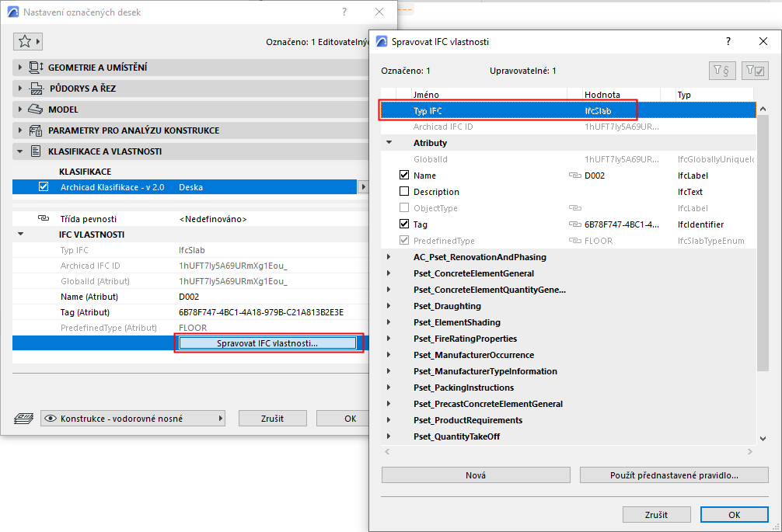Viewport: 782px width, 532px height.
Task: Check the Description attribute checkbox
Action: click(x=404, y=191)
